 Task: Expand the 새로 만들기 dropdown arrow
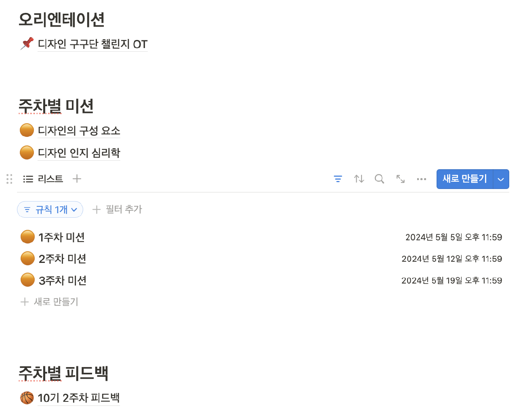coord(501,179)
